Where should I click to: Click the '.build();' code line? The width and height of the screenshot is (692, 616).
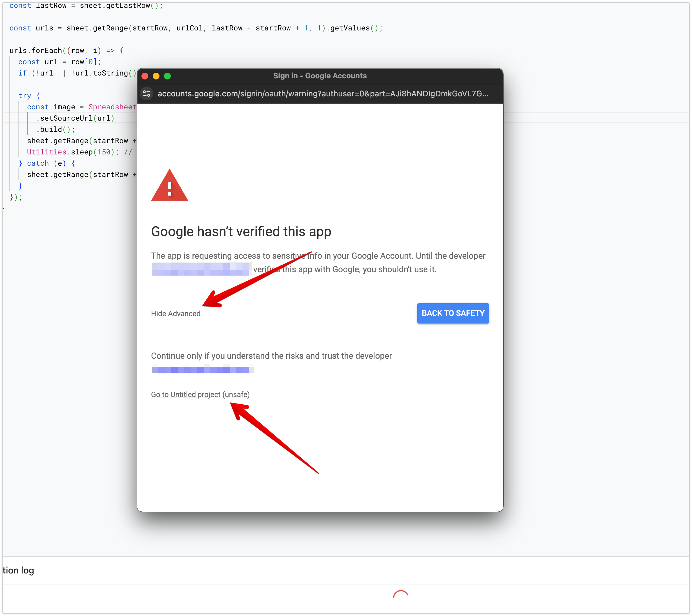pyautogui.click(x=55, y=129)
